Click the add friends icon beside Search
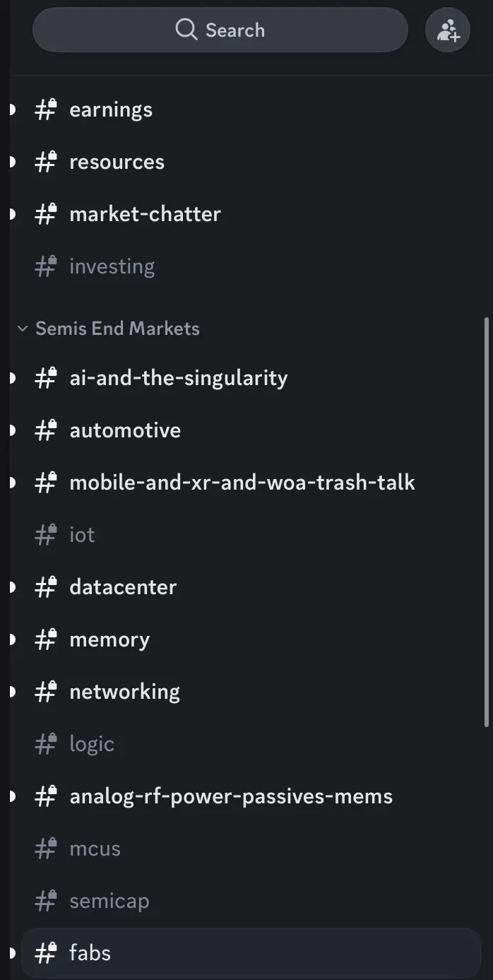Screen dimensions: 493x980 [448, 30]
